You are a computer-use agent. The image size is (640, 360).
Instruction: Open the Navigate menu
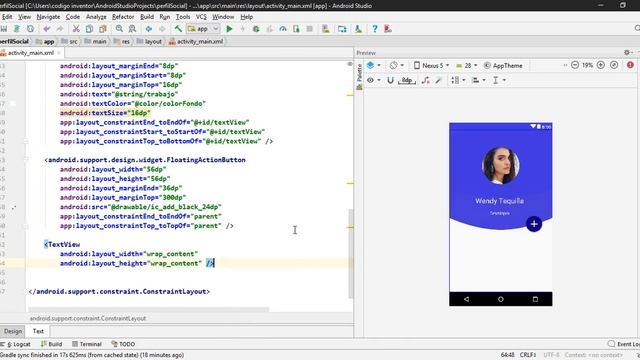coord(48,17)
